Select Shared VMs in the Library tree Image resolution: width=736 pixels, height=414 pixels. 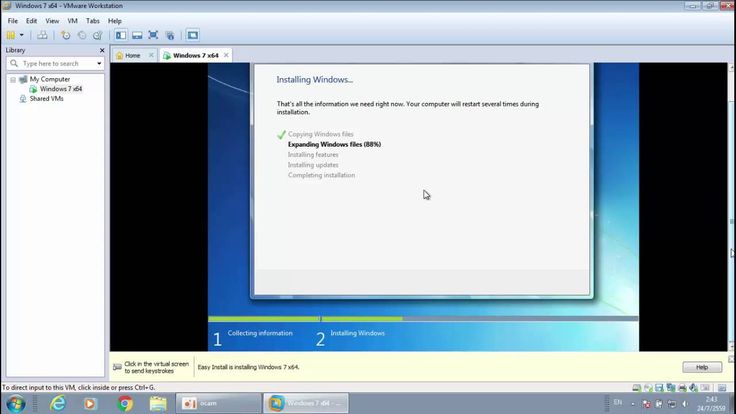pos(46,99)
